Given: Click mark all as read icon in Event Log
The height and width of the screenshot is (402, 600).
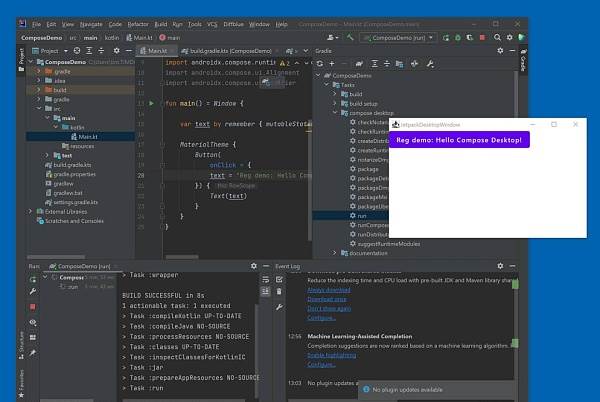Looking at the screenshot, I should tap(279, 279).
